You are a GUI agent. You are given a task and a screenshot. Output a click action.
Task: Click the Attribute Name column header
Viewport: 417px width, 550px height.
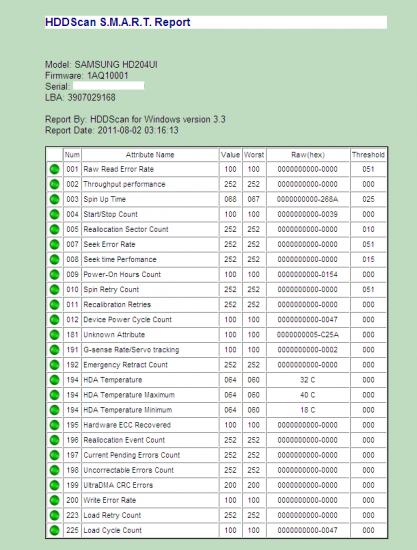(x=150, y=155)
